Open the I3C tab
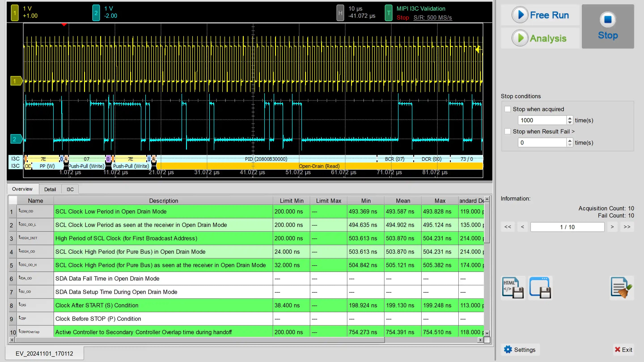The image size is (644, 362). point(70,189)
